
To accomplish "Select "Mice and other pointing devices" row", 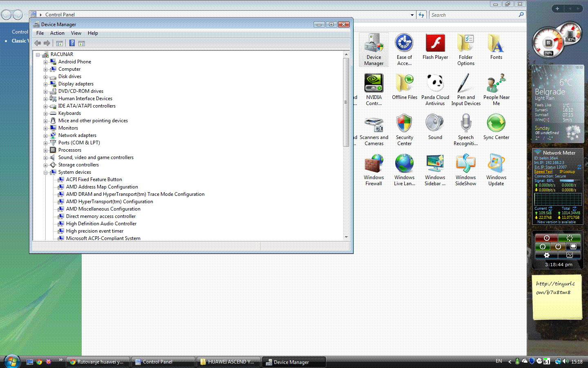I will coord(93,121).
